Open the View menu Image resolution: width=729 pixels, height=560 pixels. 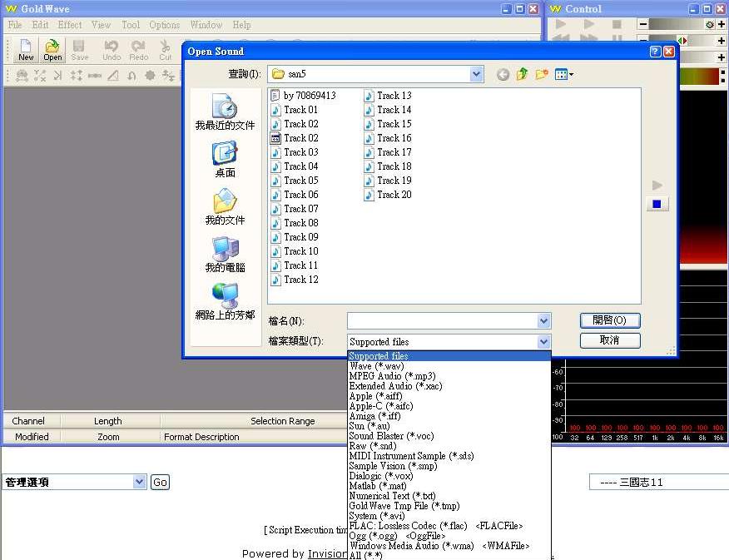pyautogui.click(x=101, y=25)
